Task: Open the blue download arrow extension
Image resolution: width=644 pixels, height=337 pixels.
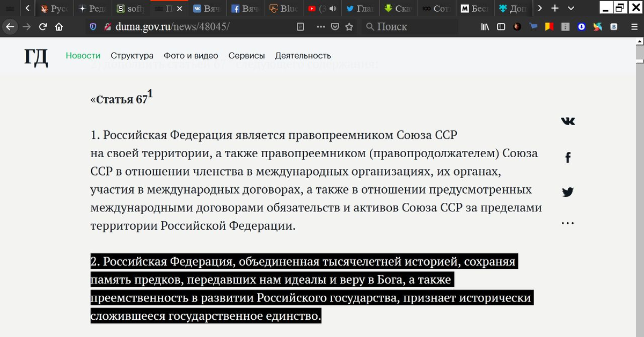Action: (582, 26)
